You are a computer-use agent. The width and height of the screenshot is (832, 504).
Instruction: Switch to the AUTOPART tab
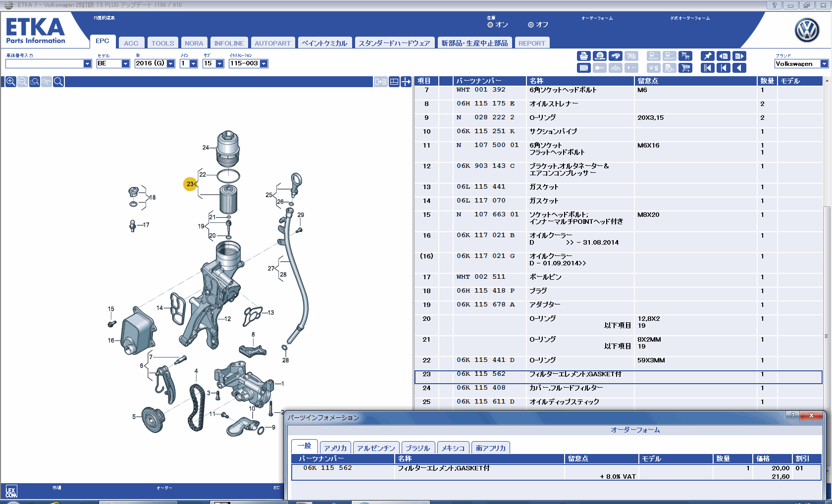pyautogui.click(x=272, y=43)
